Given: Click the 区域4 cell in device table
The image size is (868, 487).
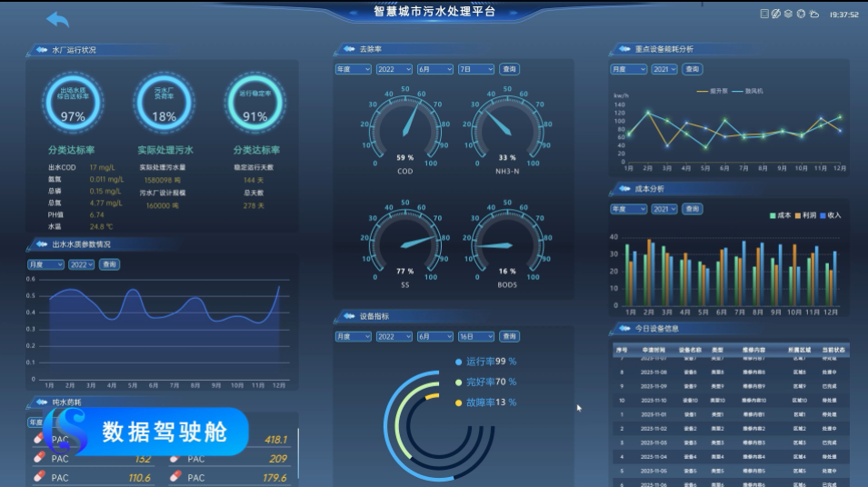Looking at the screenshot, I should 799,457.
